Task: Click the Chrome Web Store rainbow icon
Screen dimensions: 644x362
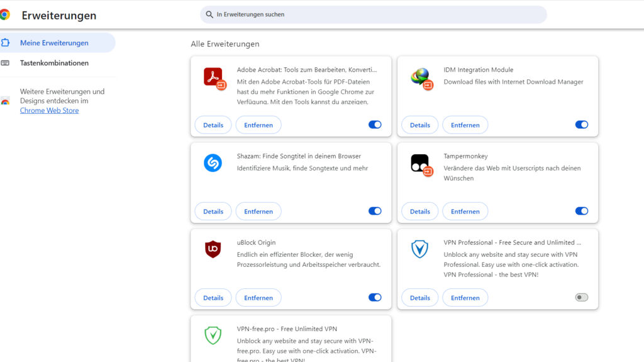Action: click(5, 101)
